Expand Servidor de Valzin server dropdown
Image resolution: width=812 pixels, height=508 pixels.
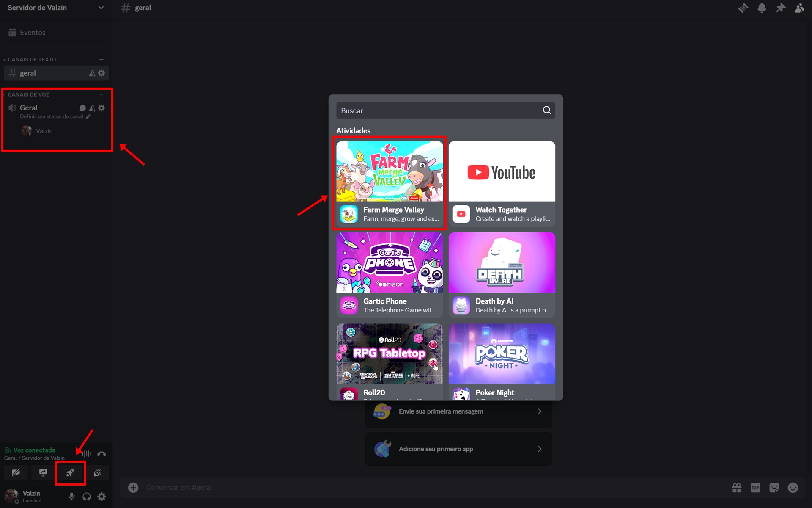[55, 8]
